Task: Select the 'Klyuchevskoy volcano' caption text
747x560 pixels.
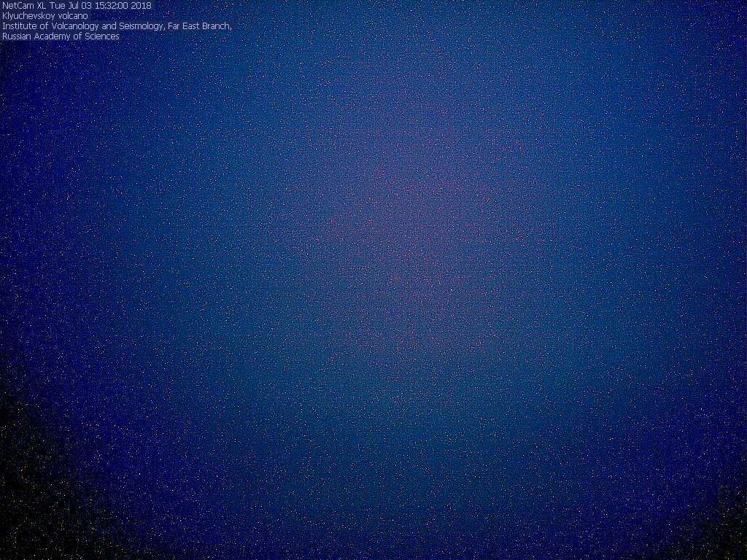Action: coord(45,16)
